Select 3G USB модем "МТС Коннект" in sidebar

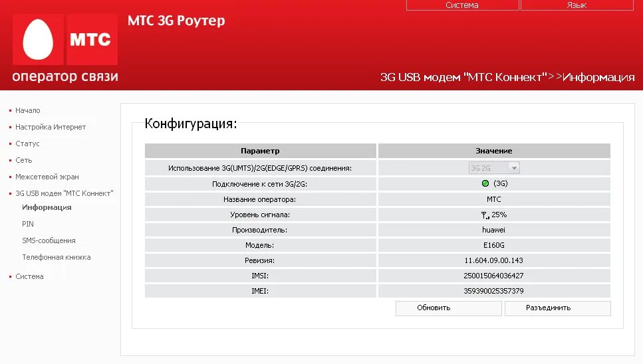(x=64, y=193)
